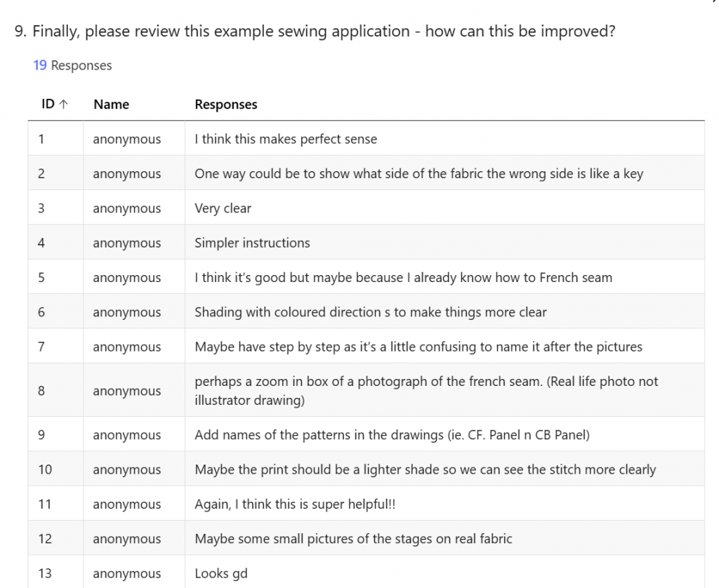This screenshot has height=588, width=719.
Task: Select the 'Very clear' response cell
Action: (223, 208)
